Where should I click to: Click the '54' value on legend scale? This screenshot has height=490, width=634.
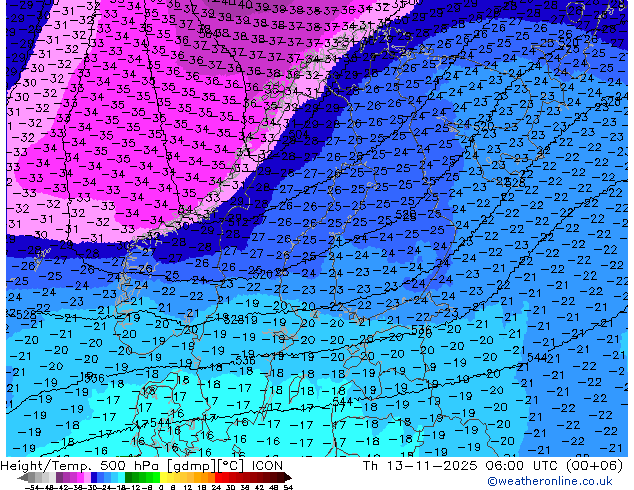coord(288,487)
